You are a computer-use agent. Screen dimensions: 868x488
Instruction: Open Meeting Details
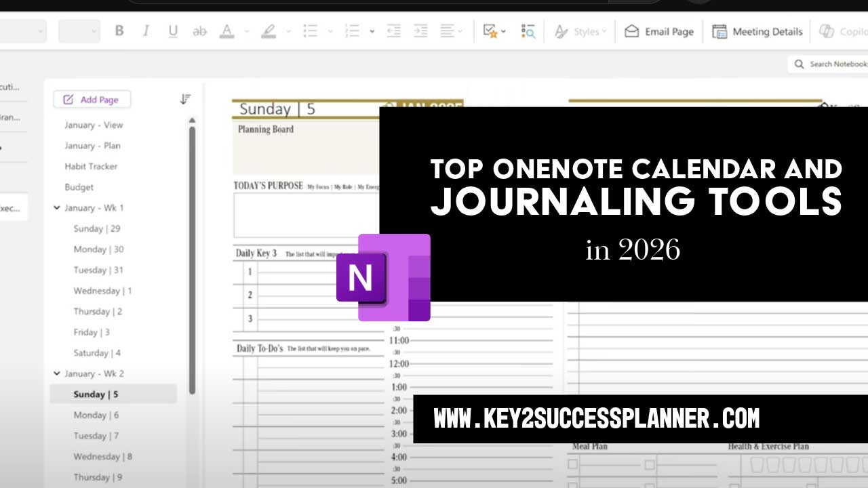coord(757,31)
